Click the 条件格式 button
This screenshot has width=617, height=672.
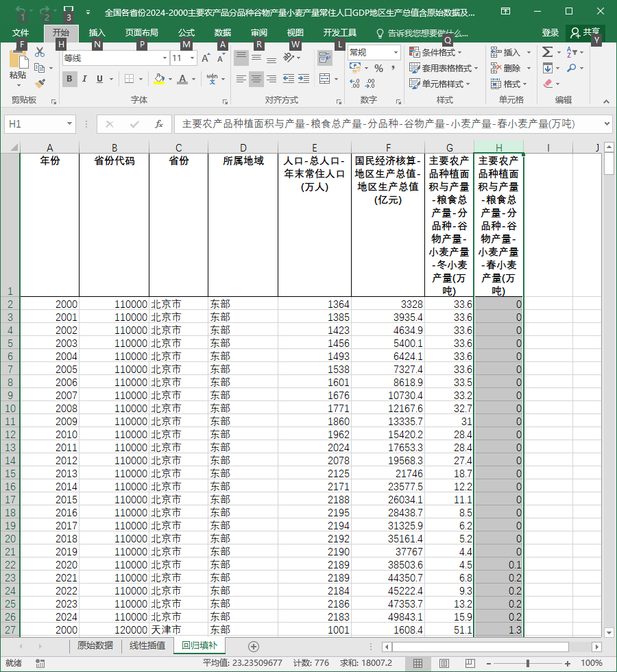point(435,52)
